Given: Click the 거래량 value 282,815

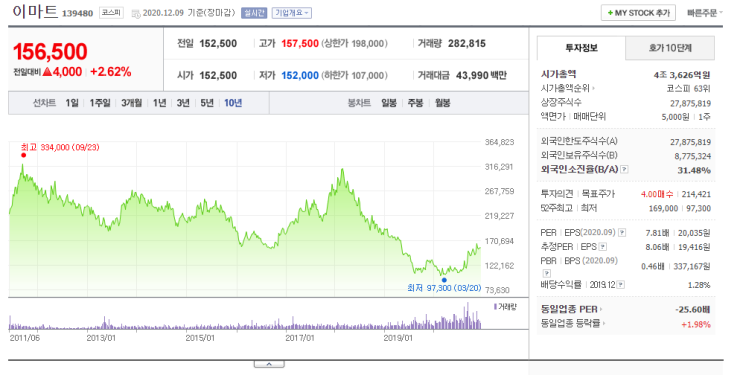Looking at the screenshot, I should [467, 44].
